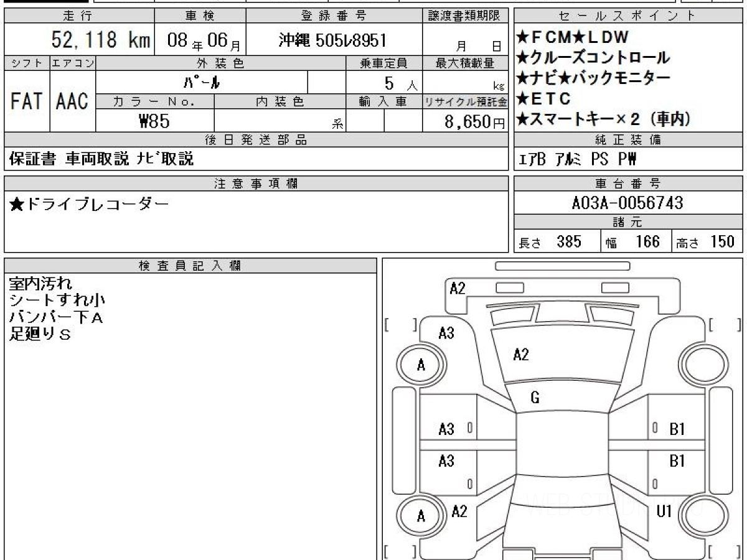Click the A2 mark on the hood
The image size is (747, 560).
[521, 355]
